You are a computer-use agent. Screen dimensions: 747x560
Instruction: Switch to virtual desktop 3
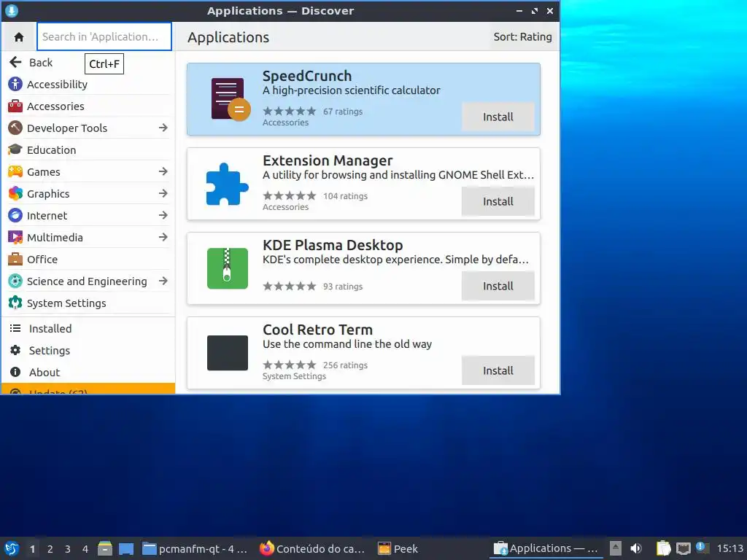(x=68, y=549)
